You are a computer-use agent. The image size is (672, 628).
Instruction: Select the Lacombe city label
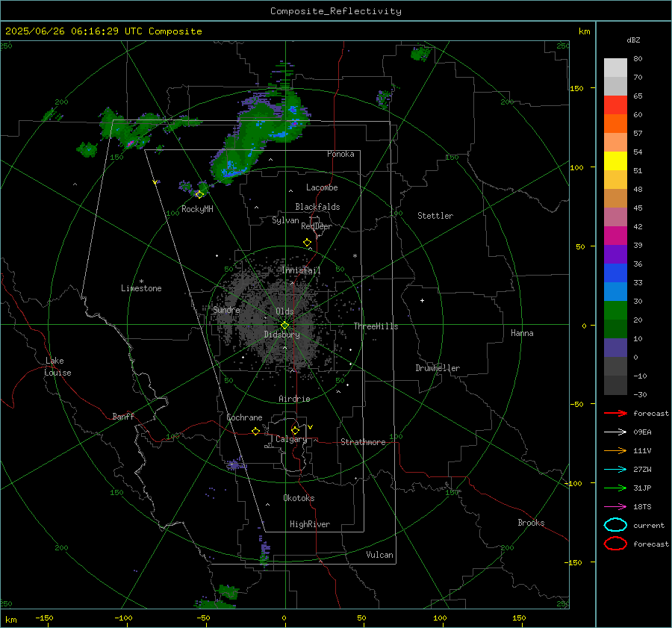point(322,187)
